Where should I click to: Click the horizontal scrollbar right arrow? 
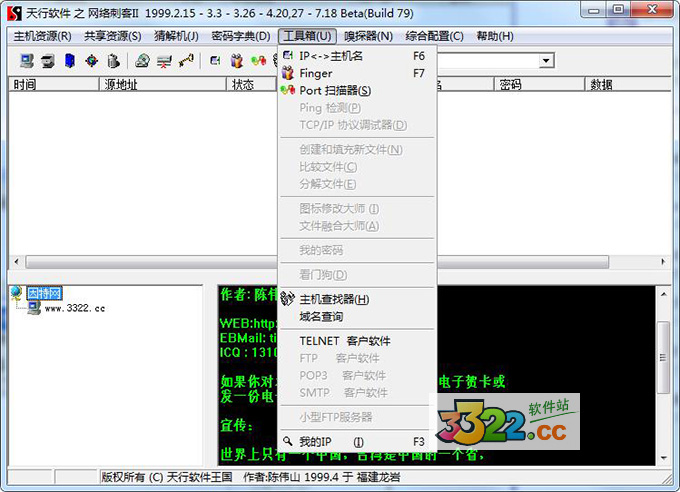click(663, 262)
